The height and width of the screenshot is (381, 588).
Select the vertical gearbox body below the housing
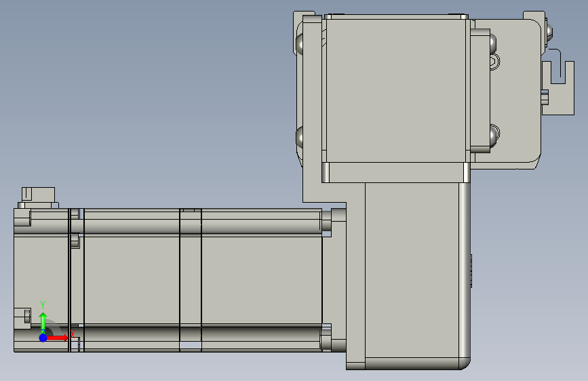point(412,270)
